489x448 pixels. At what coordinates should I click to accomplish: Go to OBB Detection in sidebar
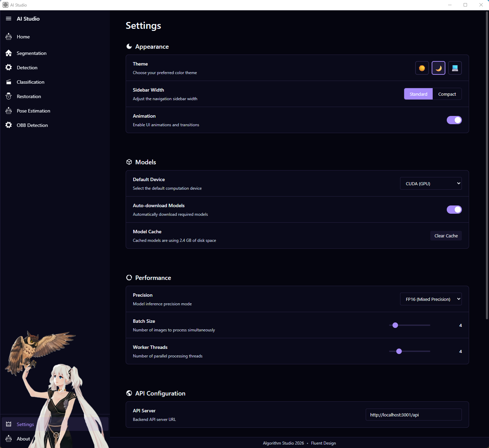pos(32,125)
